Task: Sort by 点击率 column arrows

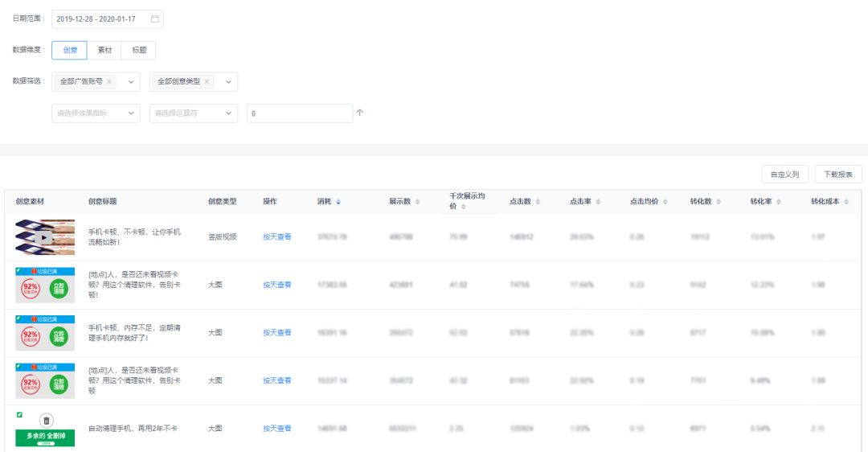Action: pyautogui.click(x=598, y=202)
